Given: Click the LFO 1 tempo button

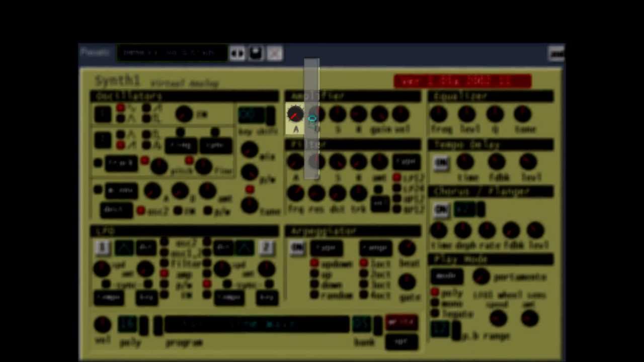Looking at the screenshot, I should (x=109, y=298).
